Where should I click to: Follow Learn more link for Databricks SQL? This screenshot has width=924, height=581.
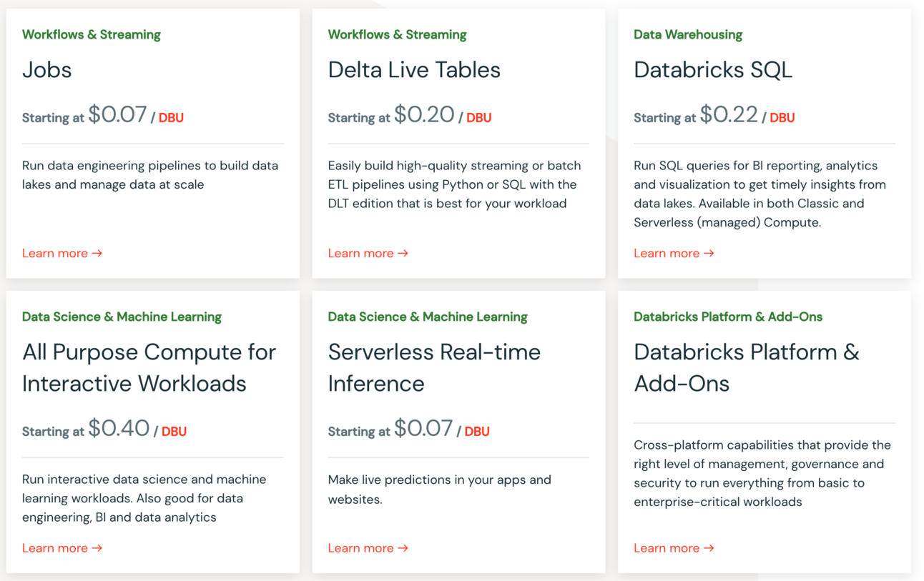[674, 253]
